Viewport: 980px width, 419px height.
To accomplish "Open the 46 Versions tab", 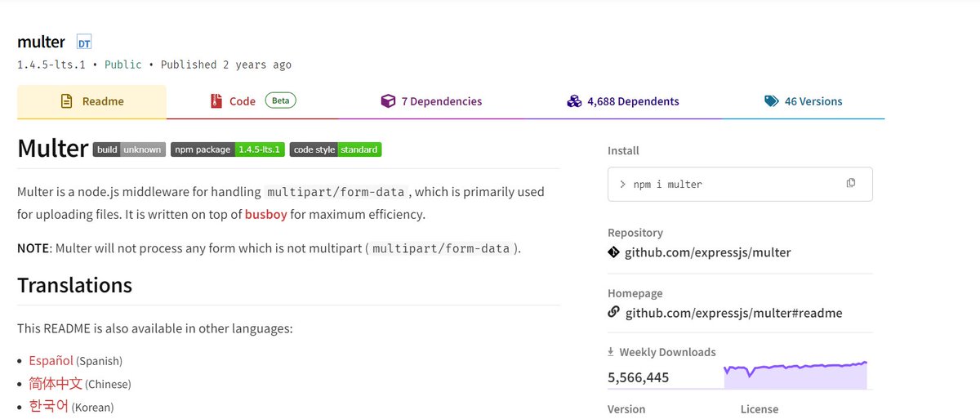I will 803,102.
